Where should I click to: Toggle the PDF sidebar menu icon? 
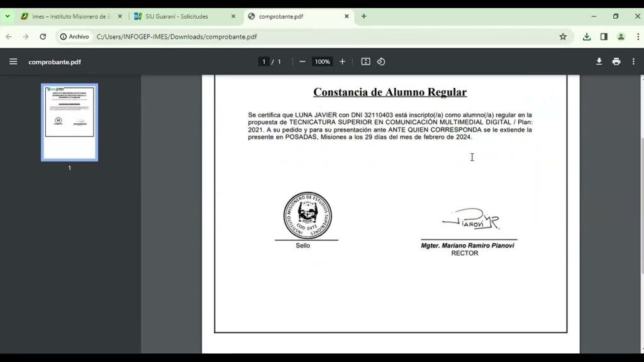13,62
